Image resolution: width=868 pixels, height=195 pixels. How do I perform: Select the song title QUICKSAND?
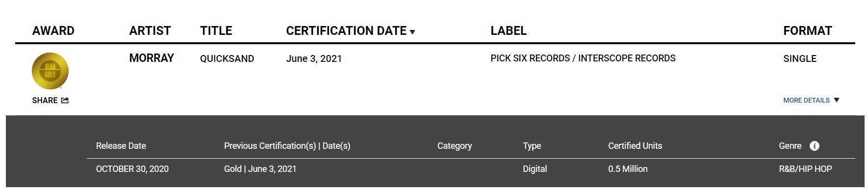point(227,59)
